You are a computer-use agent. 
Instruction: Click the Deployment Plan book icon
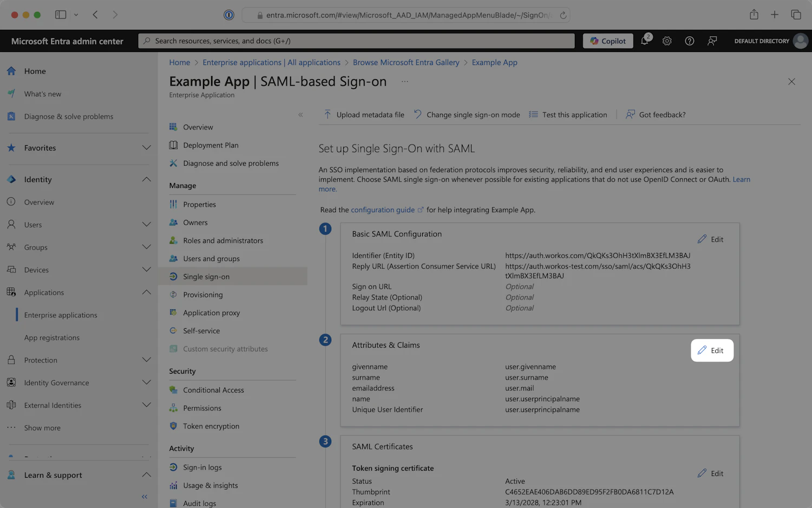tap(173, 145)
